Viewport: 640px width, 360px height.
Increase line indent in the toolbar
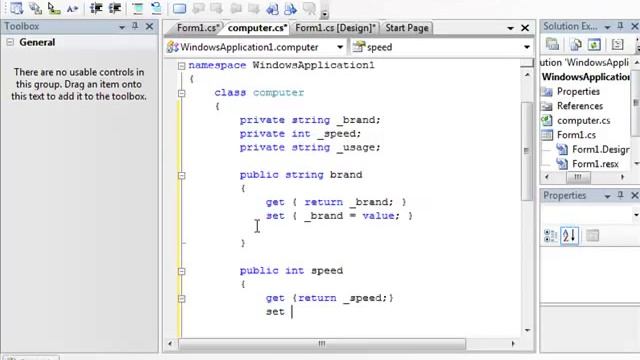[115, 8]
